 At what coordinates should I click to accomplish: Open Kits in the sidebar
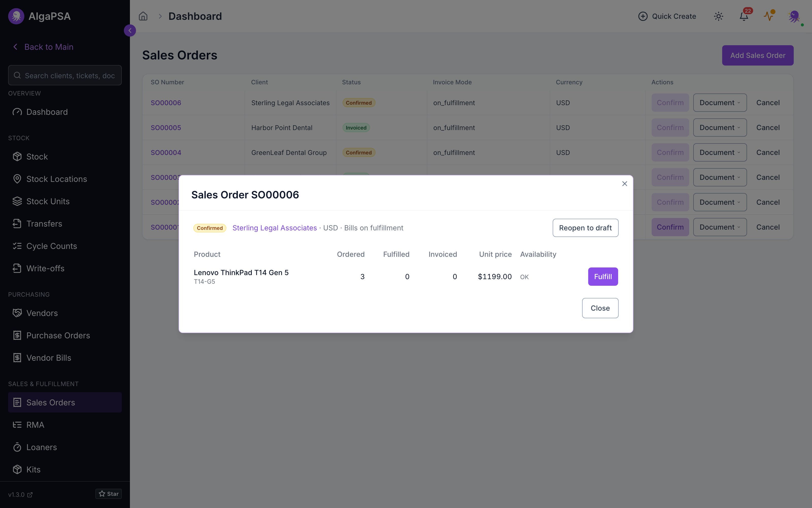coord(65,469)
